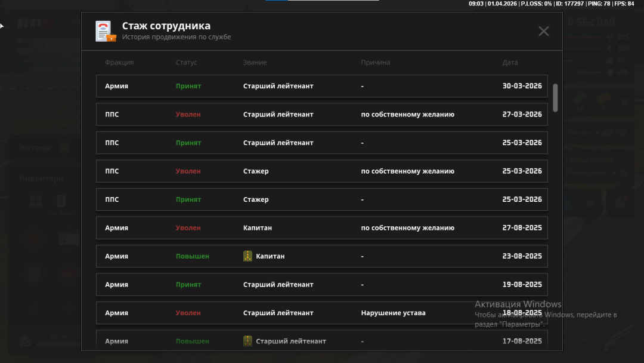Screen dimensions: 644x363
Task: Select the Армия entry dated 30-03-2026
Action: tap(321, 86)
